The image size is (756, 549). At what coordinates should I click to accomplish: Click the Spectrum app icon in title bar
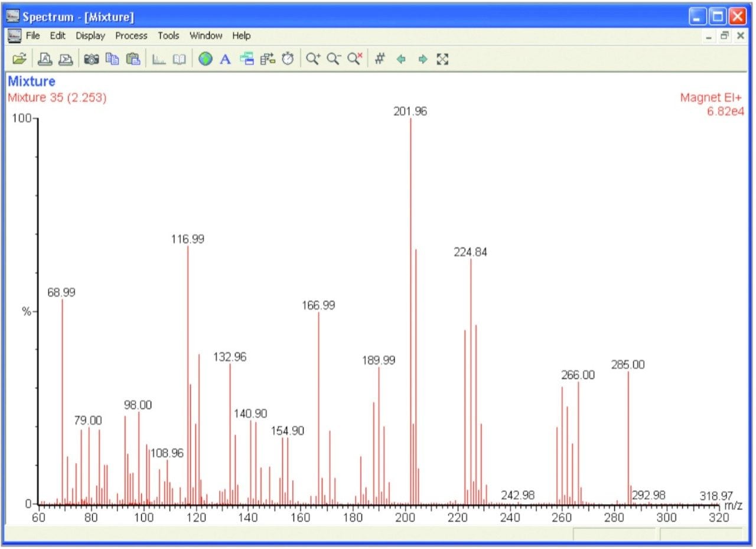click(12, 16)
